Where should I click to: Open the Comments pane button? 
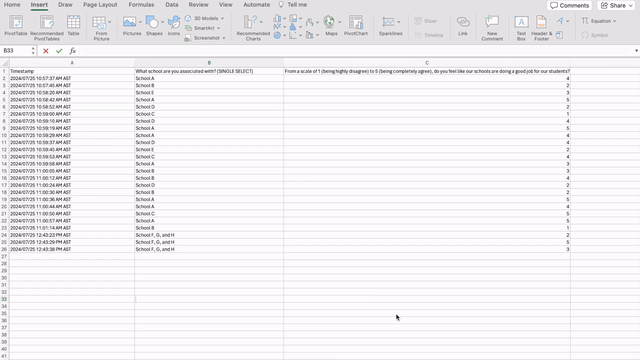569,5
